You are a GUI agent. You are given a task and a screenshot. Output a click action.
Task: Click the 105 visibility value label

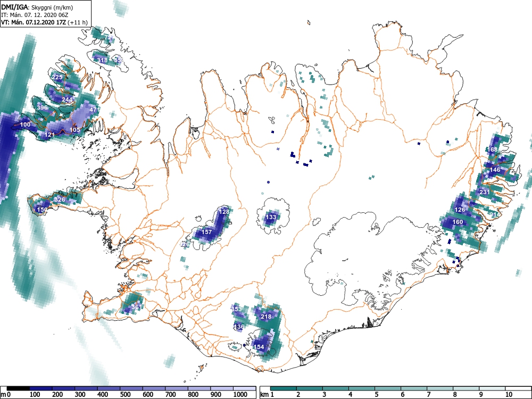pos(74,130)
